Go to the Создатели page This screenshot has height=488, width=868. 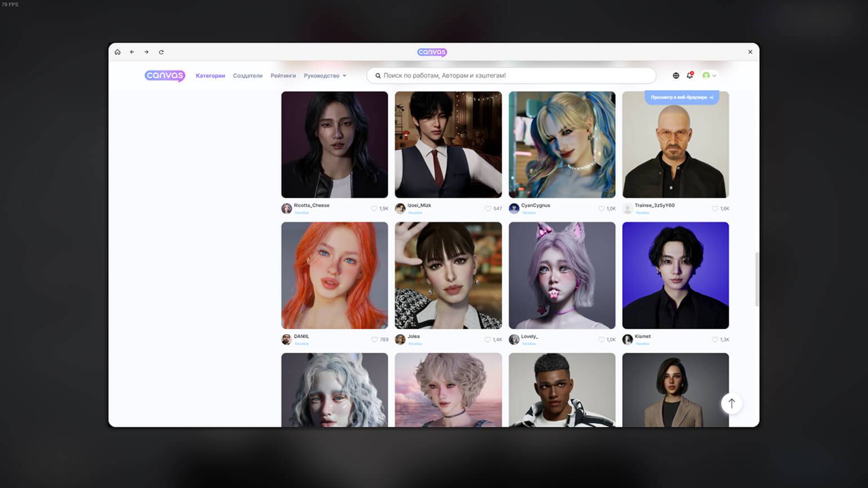(247, 76)
